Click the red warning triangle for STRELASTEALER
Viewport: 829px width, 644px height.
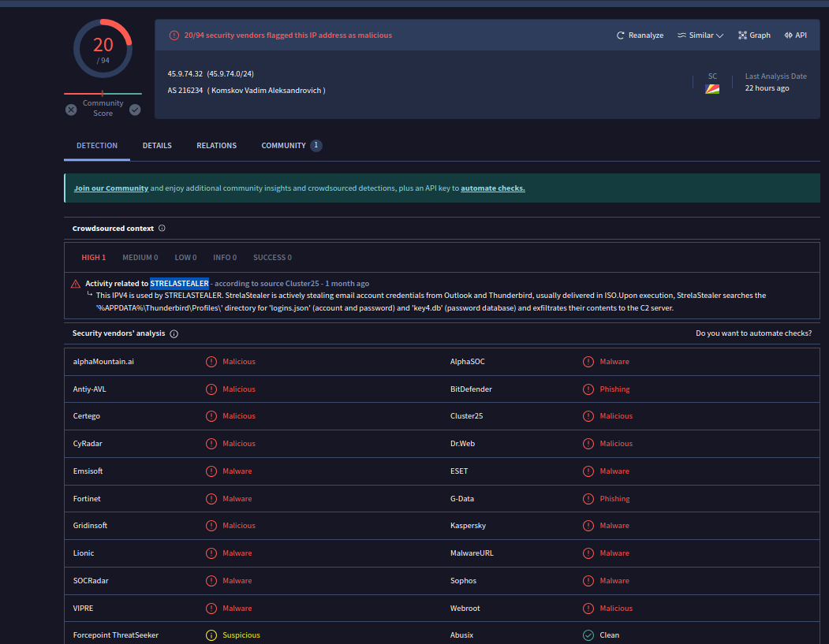coord(76,284)
